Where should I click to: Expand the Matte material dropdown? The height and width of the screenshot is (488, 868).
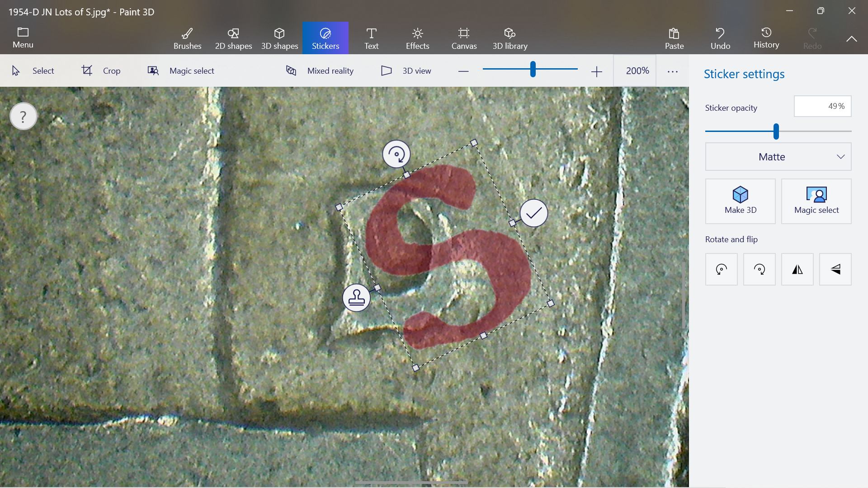(778, 157)
